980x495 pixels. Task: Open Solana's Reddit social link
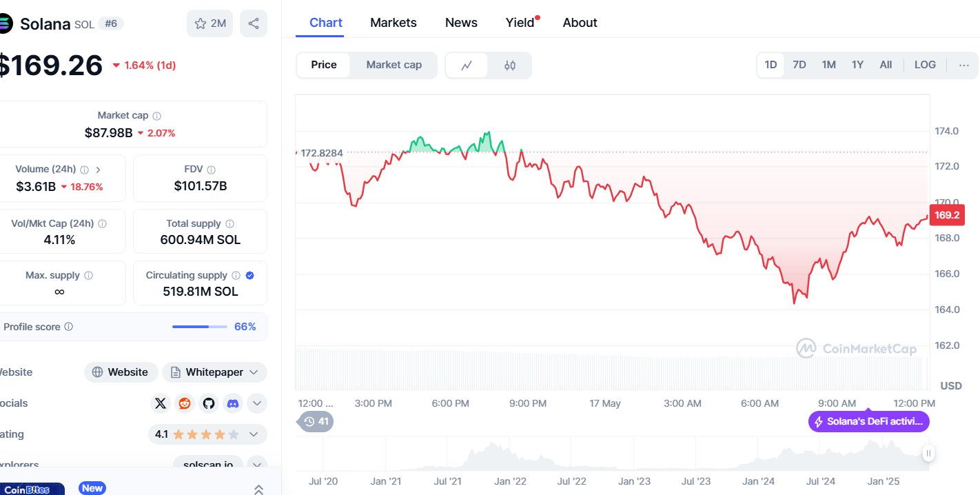point(185,403)
